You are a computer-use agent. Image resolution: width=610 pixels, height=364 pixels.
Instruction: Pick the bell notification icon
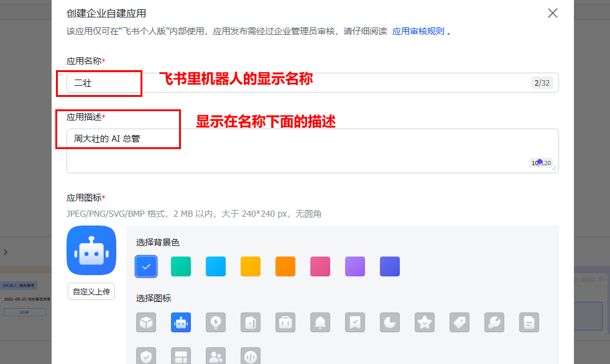[x=320, y=322]
